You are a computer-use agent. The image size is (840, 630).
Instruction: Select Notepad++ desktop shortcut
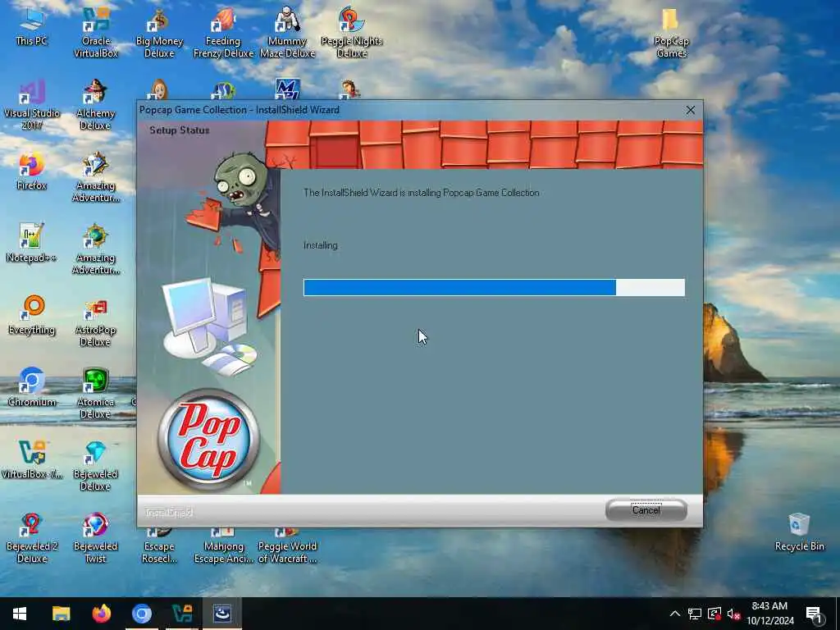point(32,242)
